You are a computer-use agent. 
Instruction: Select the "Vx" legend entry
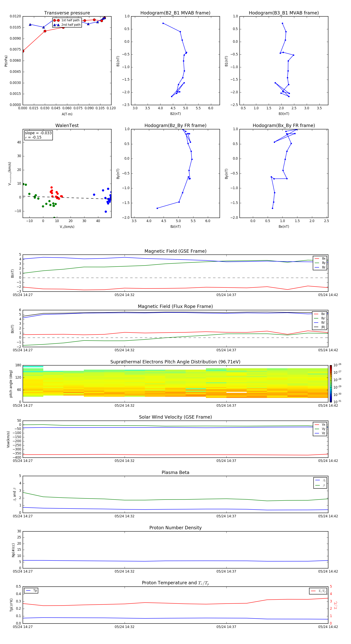(x=320, y=424)
